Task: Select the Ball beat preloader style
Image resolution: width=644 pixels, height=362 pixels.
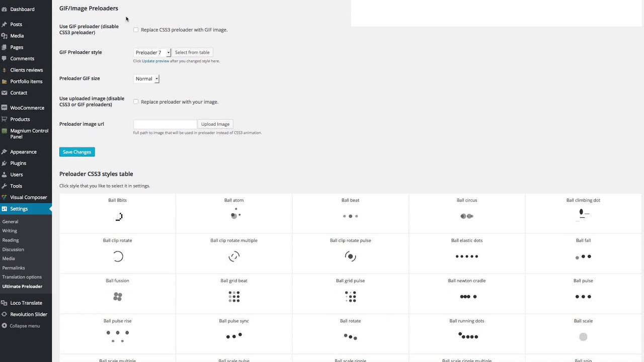Action: point(350,213)
